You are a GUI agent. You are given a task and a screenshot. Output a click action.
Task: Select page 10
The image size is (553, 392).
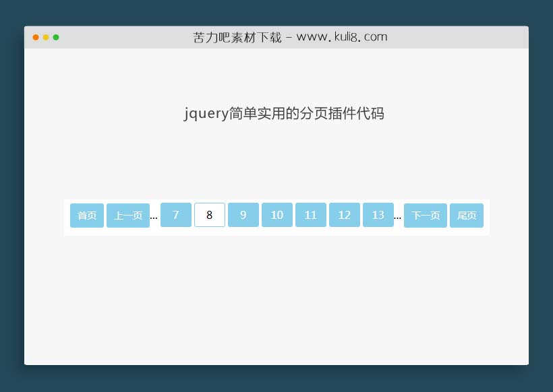(x=277, y=215)
